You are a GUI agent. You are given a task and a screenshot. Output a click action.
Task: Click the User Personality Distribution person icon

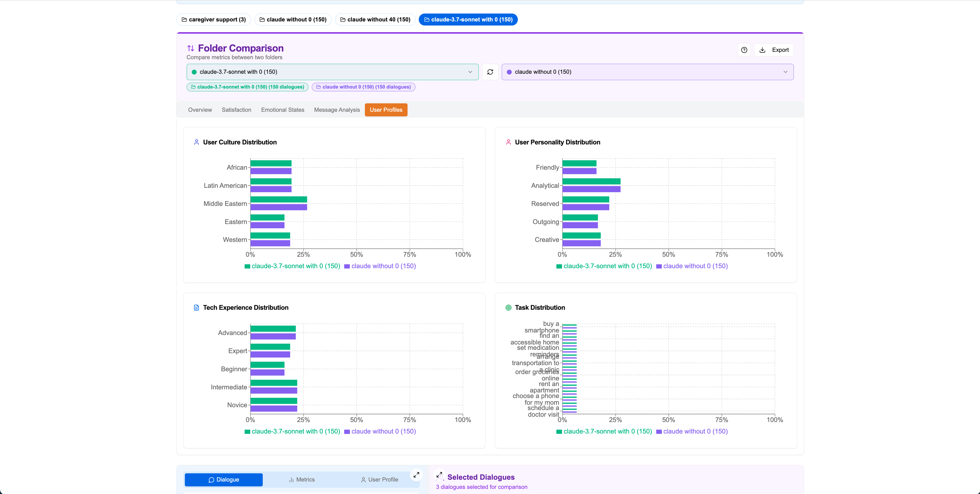[x=508, y=142]
